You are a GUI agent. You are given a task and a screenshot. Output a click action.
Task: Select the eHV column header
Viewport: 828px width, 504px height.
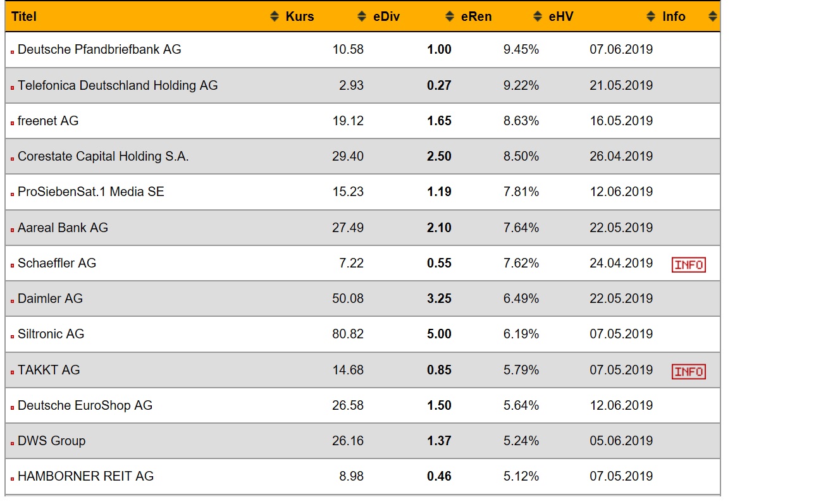(562, 16)
